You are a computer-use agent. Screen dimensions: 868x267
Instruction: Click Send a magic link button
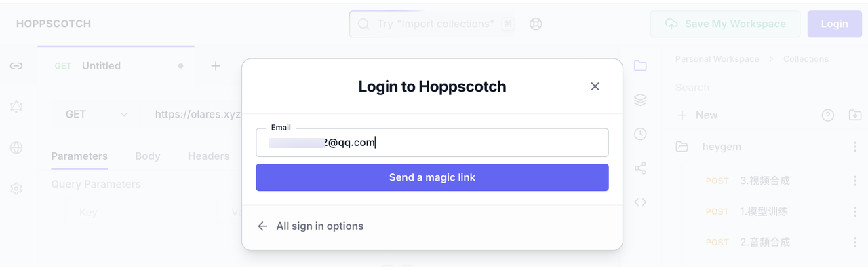coord(432,177)
